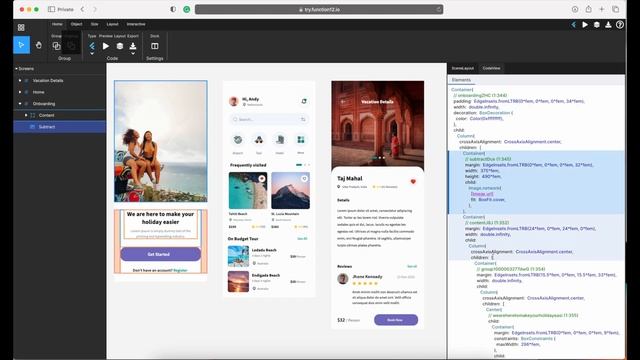The image size is (640, 360).
Task: Click the Taj Mahal title on canvas
Action: pos(349,178)
